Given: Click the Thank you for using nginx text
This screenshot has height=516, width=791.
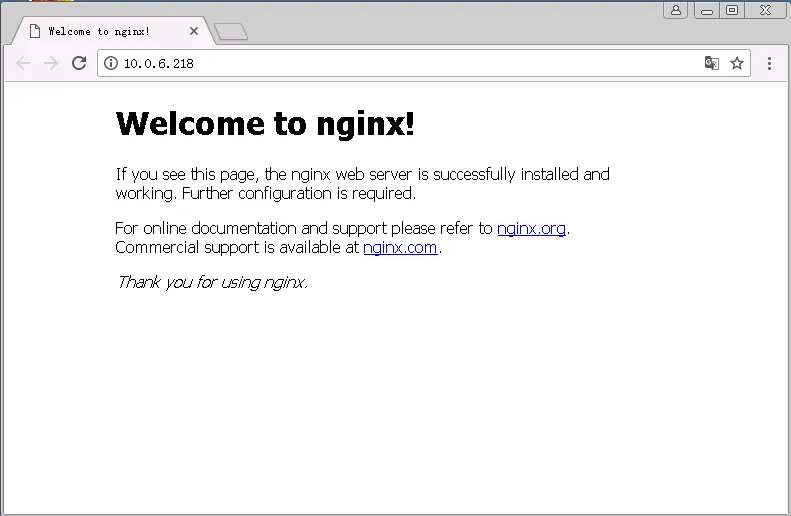Looking at the screenshot, I should click(212, 282).
